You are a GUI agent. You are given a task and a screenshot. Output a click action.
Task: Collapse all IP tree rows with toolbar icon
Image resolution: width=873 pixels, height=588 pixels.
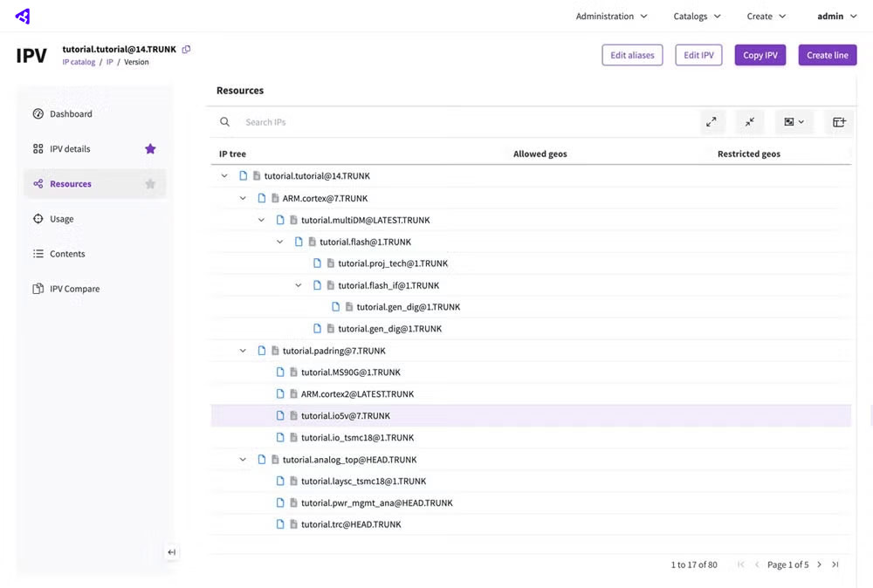(x=749, y=122)
